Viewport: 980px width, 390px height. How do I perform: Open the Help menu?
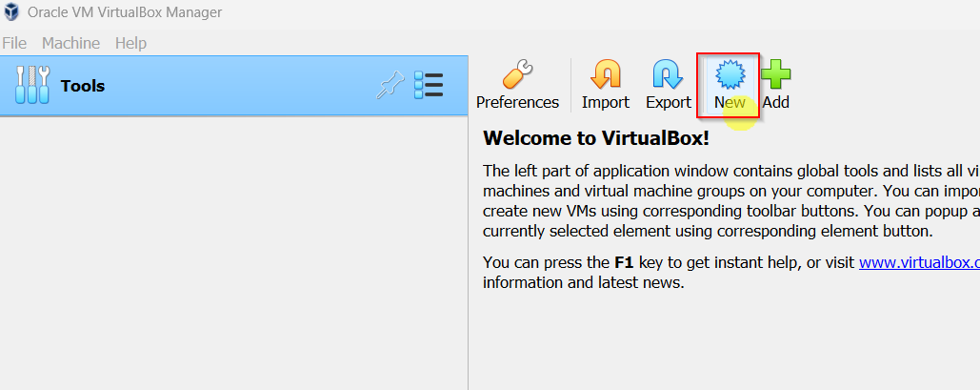130,43
